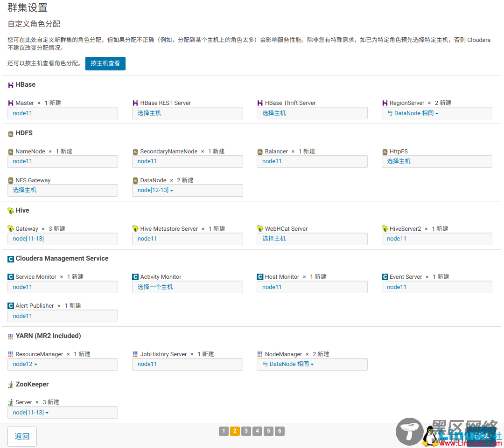Click the ZooKeeper service heading icon
The image size is (504, 448).
[11, 385]
